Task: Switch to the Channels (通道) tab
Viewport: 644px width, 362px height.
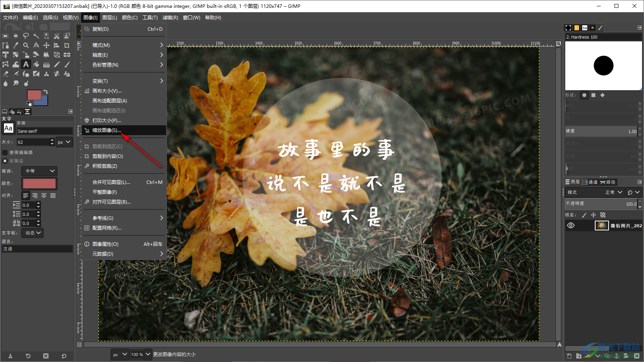Action: 590,182
